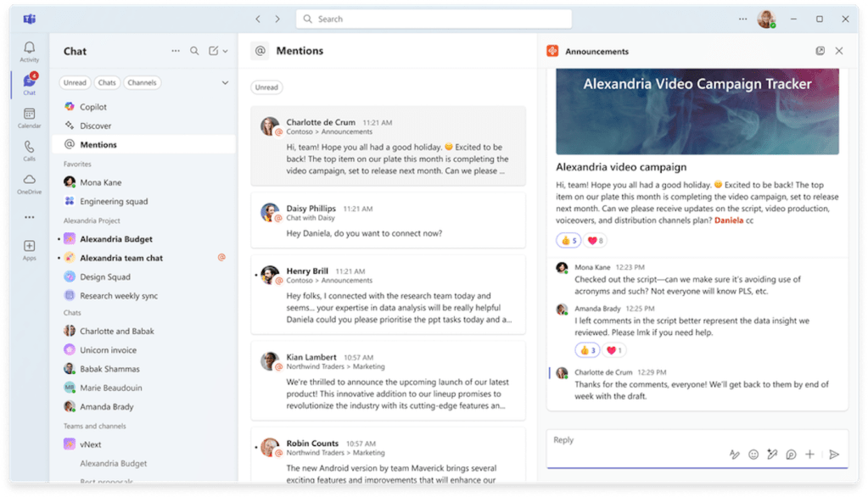
Task: Open the new chat dropdown arrow
Action: tap(225, 51)
